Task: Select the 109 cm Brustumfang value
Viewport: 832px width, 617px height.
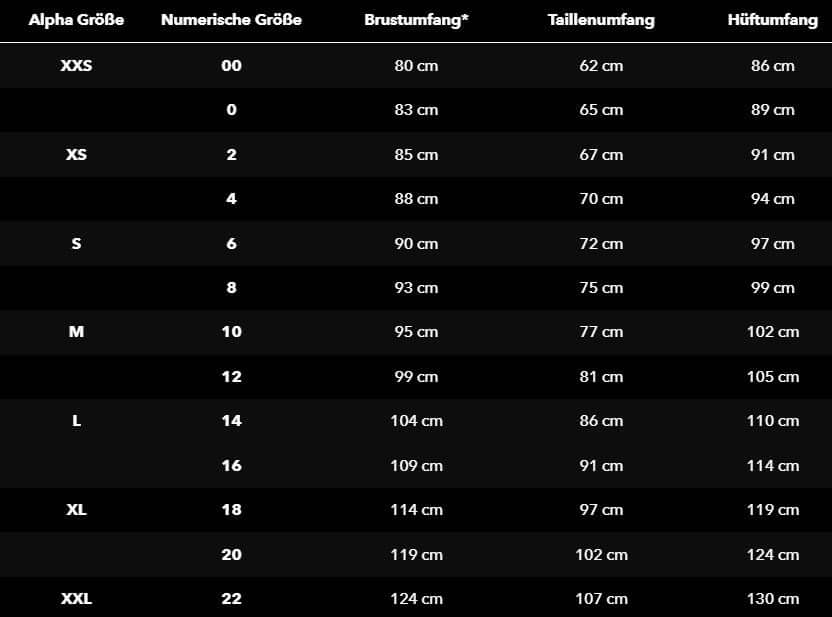Action: (416, 466)
